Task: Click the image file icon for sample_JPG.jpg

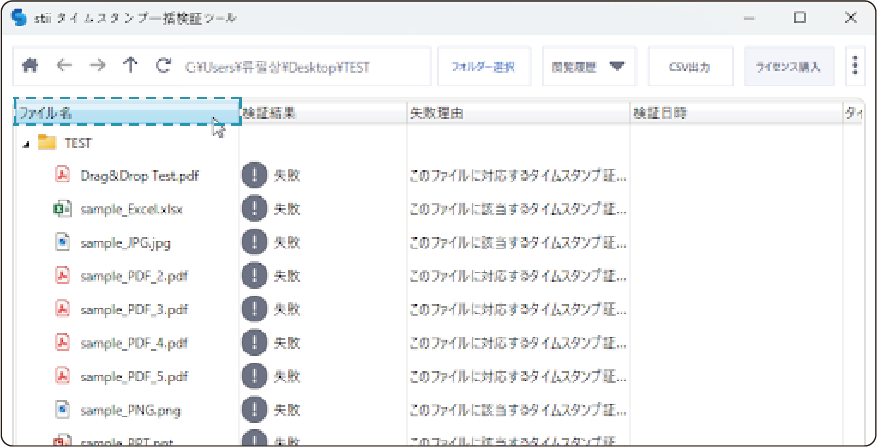Action: 62,242
